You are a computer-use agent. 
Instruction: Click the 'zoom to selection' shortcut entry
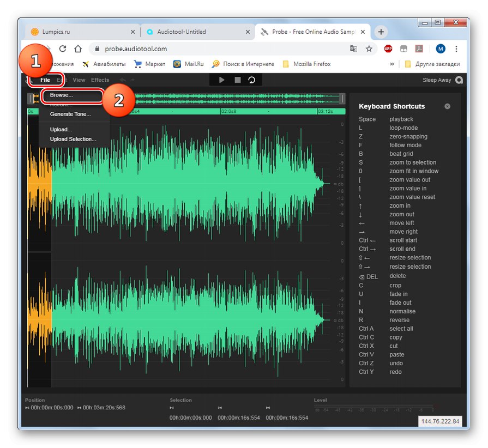click(x=413, y=162)
